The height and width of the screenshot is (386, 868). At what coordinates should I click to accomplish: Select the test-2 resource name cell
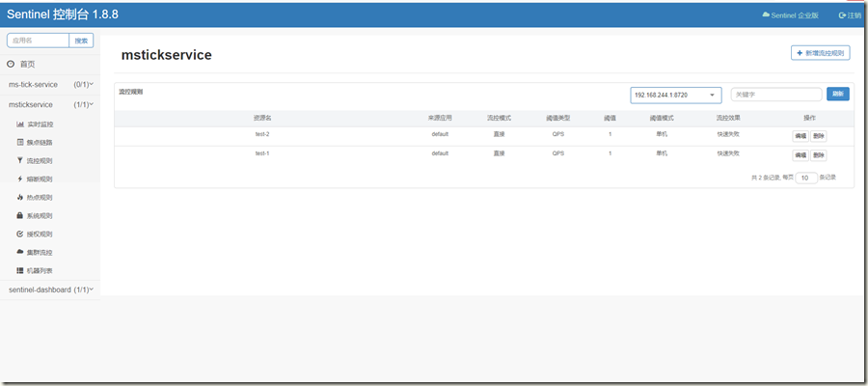(x=261, y=134)
